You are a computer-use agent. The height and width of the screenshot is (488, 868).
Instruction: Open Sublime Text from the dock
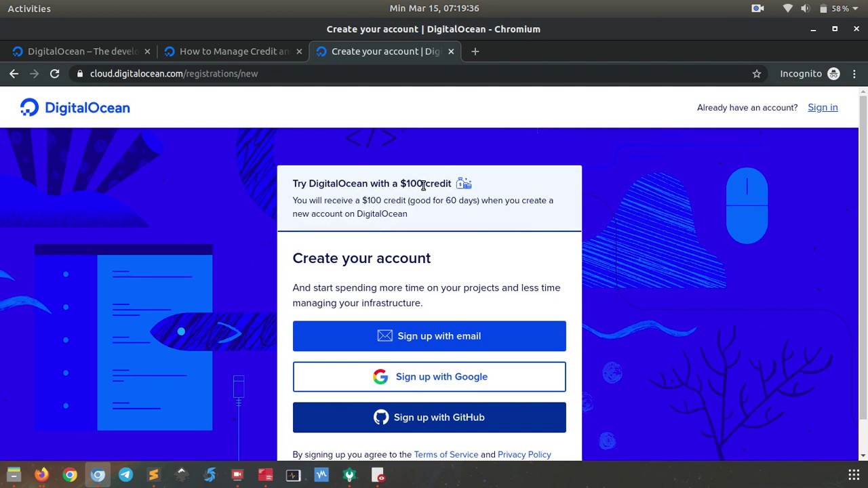click(154, 475)
